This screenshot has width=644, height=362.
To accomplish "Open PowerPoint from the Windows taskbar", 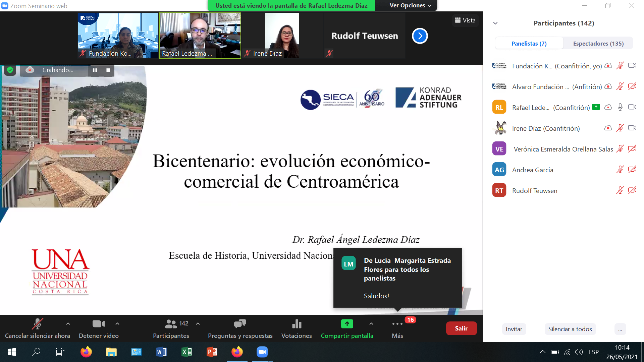I will (212, 352).
